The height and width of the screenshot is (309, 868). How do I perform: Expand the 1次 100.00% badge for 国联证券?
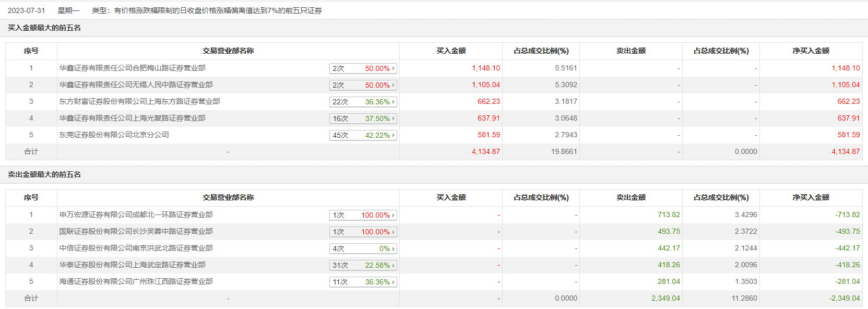(x=394, y=232)
